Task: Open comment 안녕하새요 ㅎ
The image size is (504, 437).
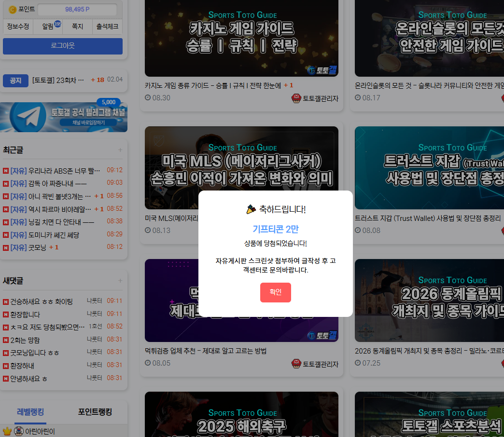Action: tap(28, 379)
